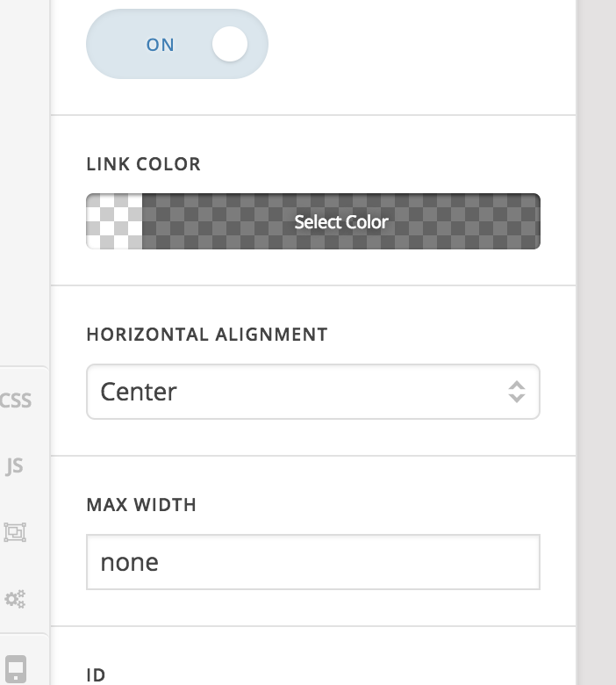Click the panel's right-side scrollbar track
This screenshot has width=616, height=685.
point(596,342)
